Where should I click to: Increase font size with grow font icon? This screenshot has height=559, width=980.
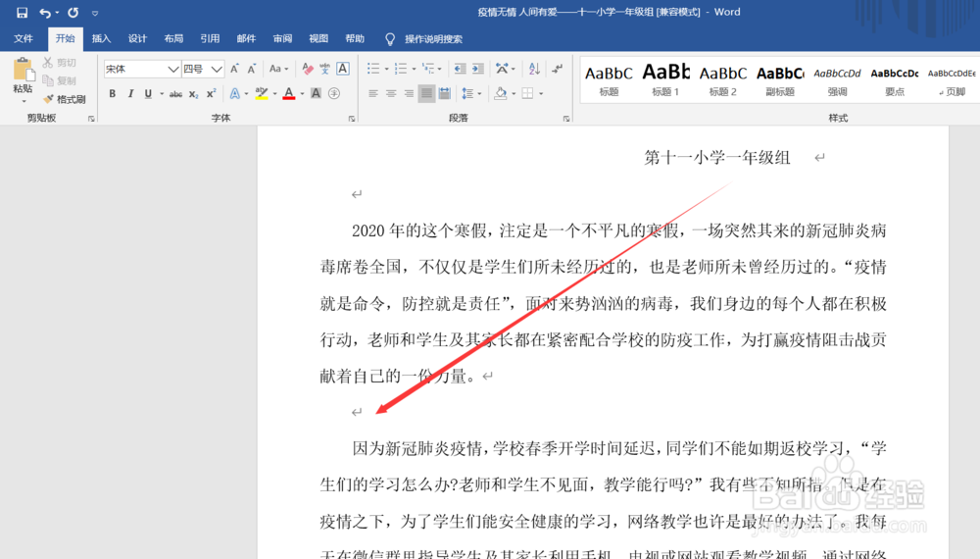coord(234,69)
